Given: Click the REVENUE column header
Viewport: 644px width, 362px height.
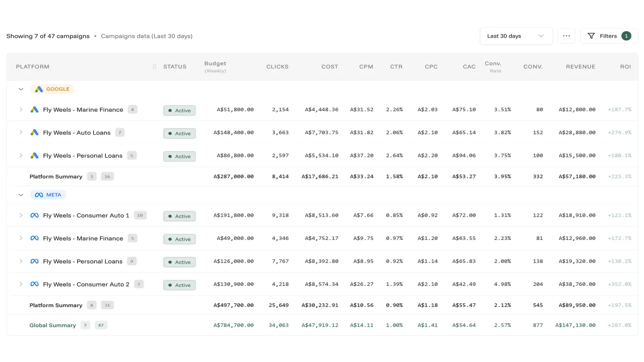Looking at the screenshot, I should click(x=581, y=67).
